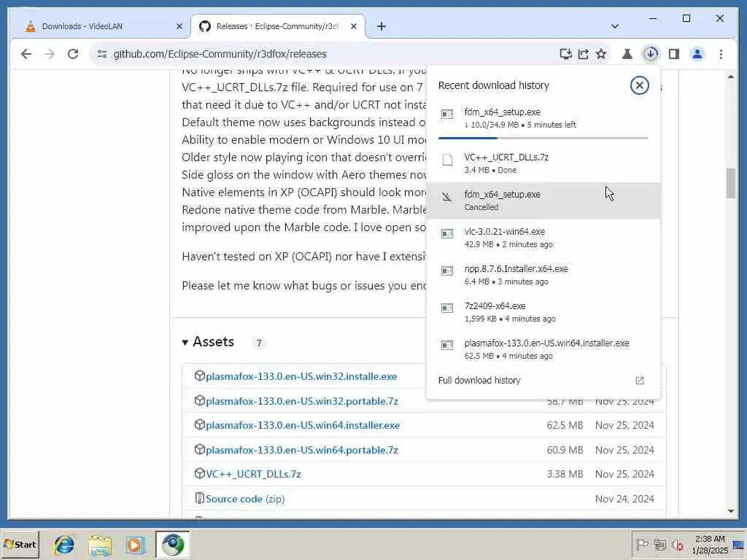
Task: Reload the current GitHub page
Action: pyautogui.click(x=73, y=54)
